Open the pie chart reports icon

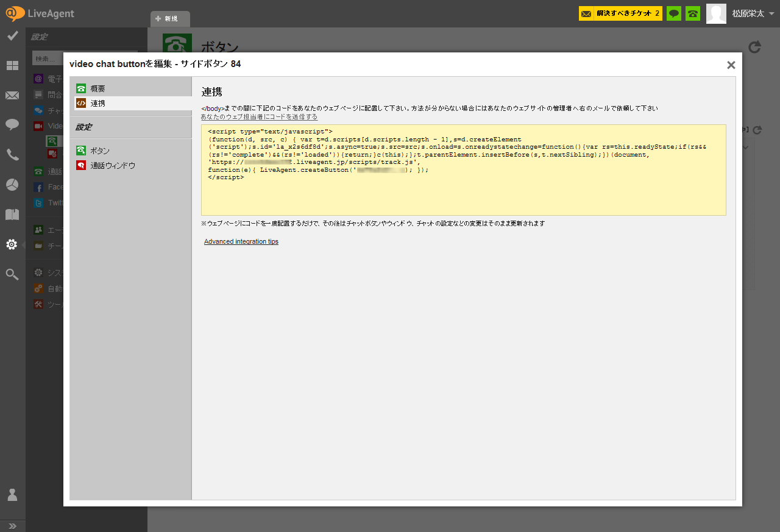[x=12, y=185]
